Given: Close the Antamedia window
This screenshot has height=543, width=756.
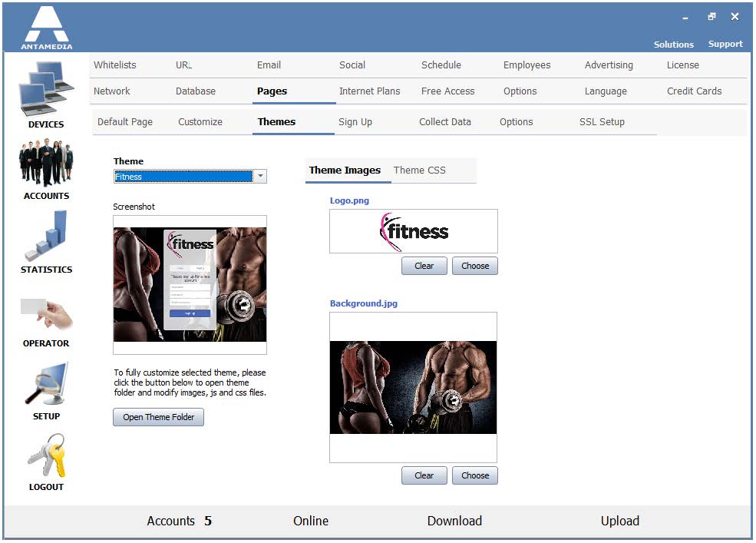Looking at the screenshot, I should [735, 17].
